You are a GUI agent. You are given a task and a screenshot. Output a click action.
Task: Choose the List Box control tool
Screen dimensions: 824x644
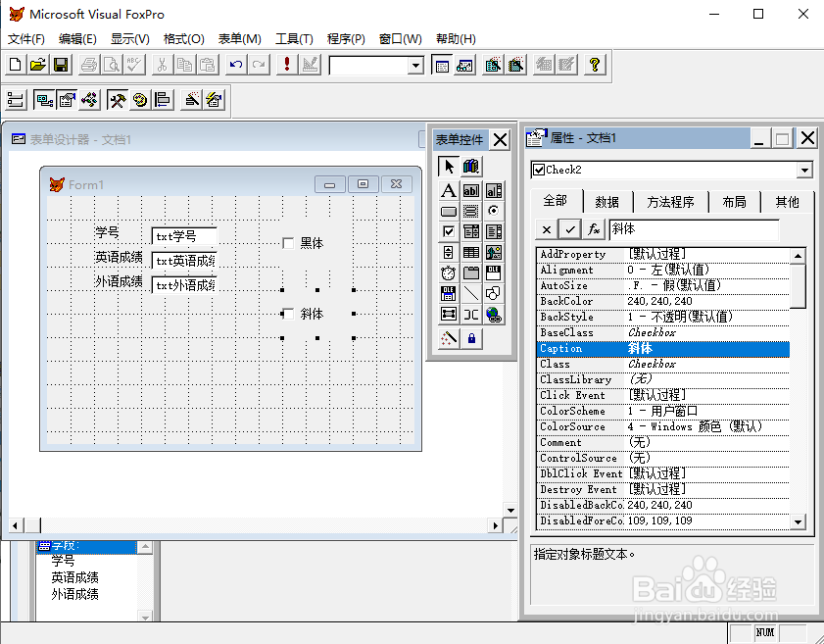[x=494, y=232]
